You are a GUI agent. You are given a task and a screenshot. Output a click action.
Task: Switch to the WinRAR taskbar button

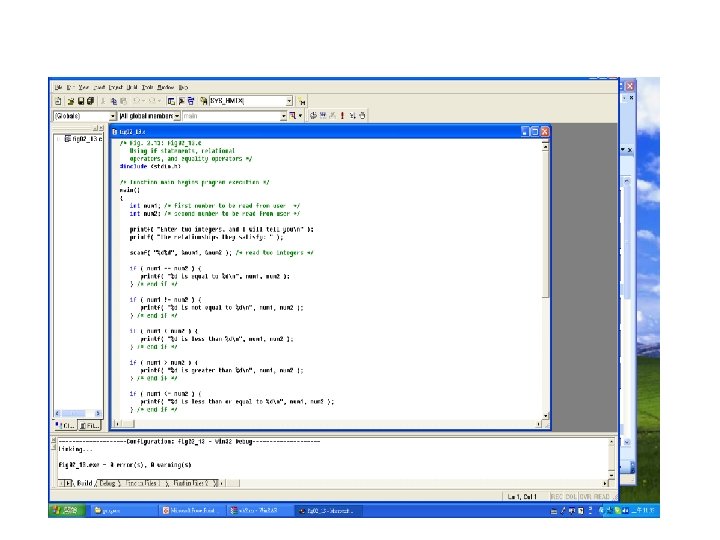tap(258, 510)
